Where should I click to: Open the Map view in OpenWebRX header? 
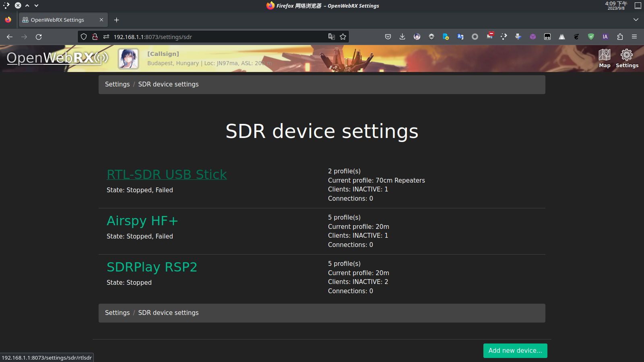pos(605,58)
